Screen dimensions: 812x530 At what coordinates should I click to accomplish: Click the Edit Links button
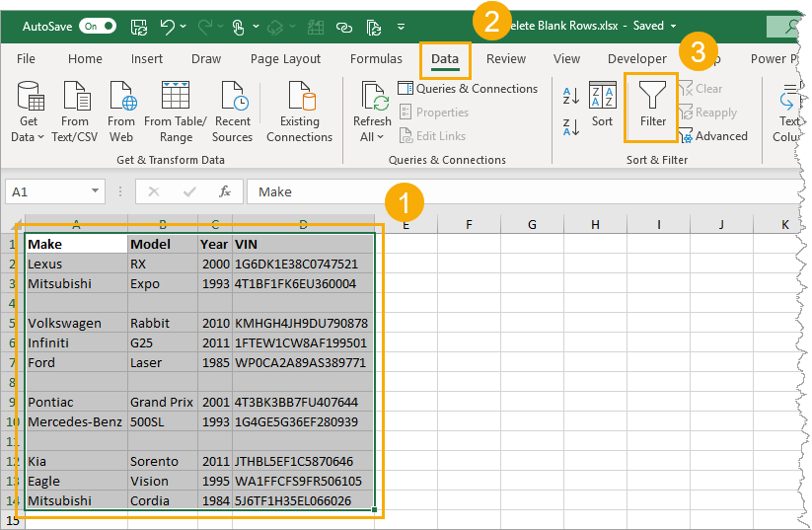[x=433, y=136]
